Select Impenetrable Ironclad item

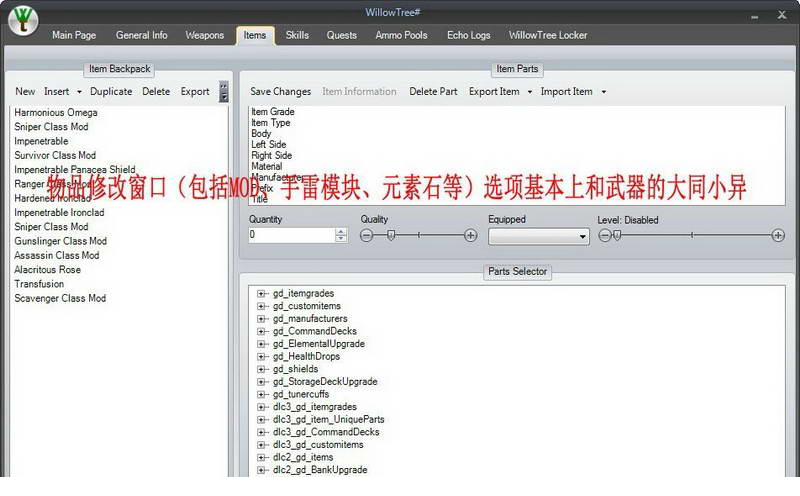tap(59, 212)
